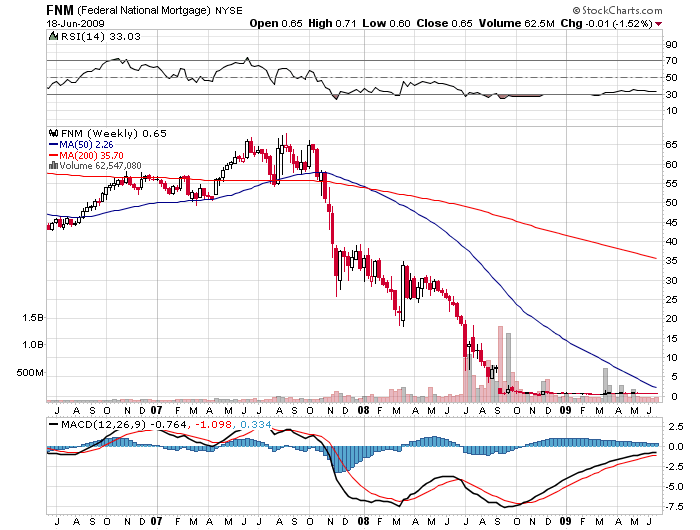Image resolution: width=700 pixels, height=530 pixels.
Task: Click the NYSE exchange label
Action: (x=229, y=10)
